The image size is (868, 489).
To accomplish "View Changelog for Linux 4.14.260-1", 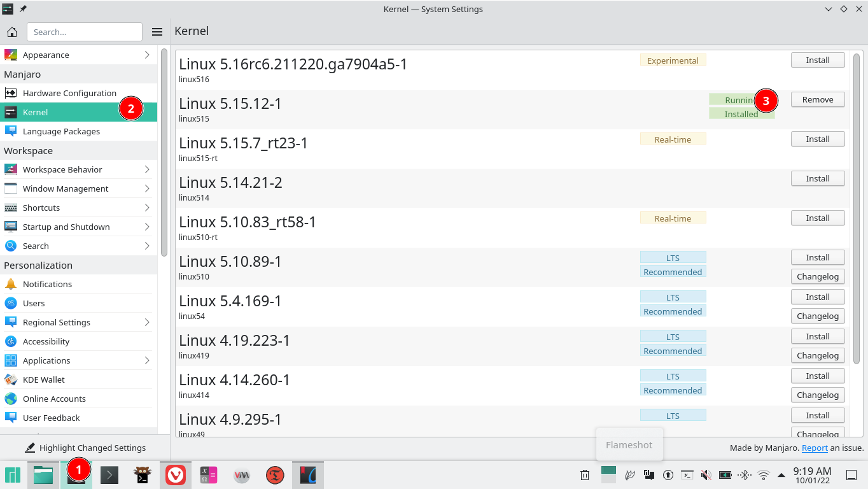I will pos(818,395).
